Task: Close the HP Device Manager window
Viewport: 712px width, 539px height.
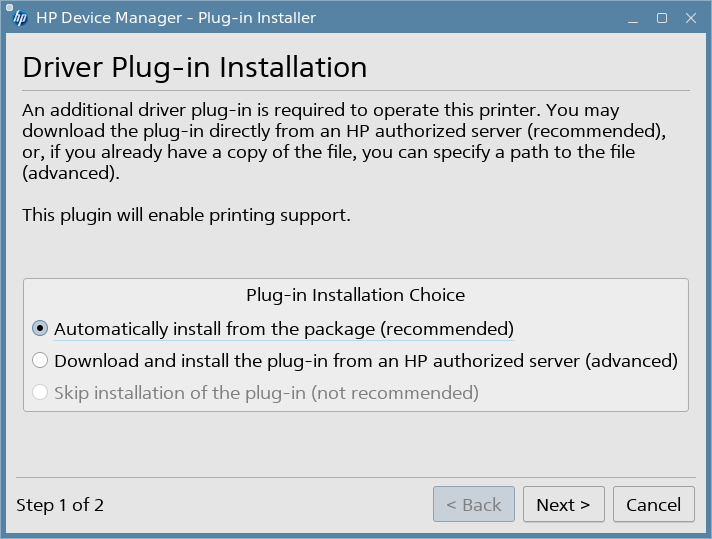Action: pyautogui.click(x=689, y=18)
